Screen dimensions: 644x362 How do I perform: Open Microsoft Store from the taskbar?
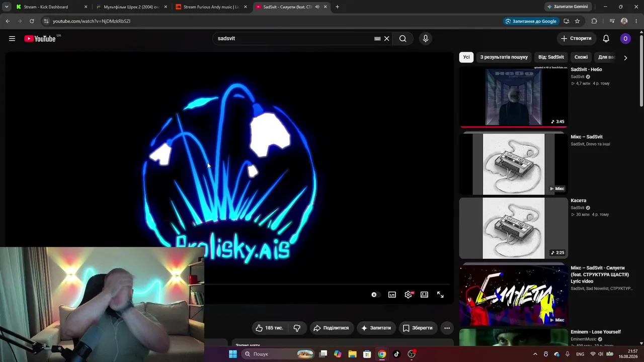point(367,354)
